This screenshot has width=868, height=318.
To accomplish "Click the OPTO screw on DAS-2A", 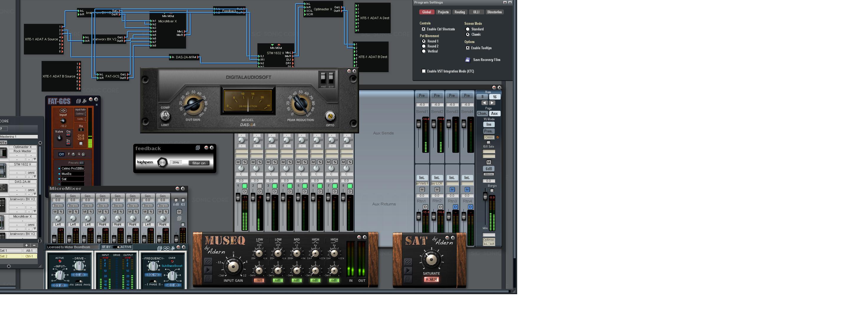I will (330, 116).
